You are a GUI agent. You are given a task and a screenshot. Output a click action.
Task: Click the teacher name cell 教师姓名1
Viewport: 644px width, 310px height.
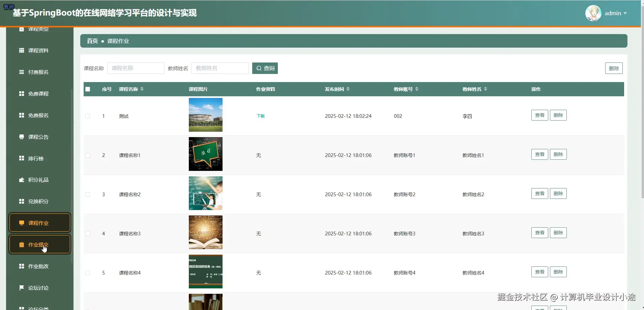tap(473, 155)
